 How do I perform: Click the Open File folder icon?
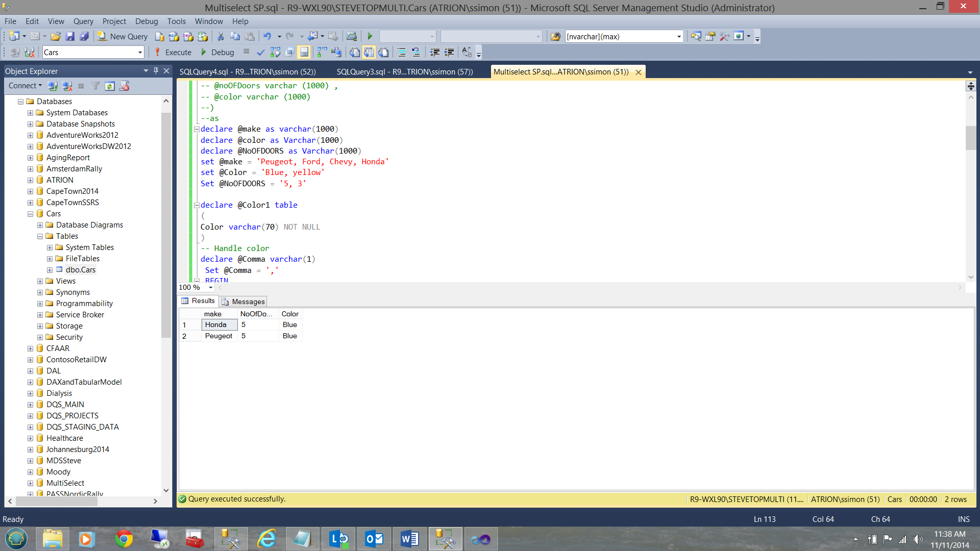pyautogui.click(x=56, y=36)
